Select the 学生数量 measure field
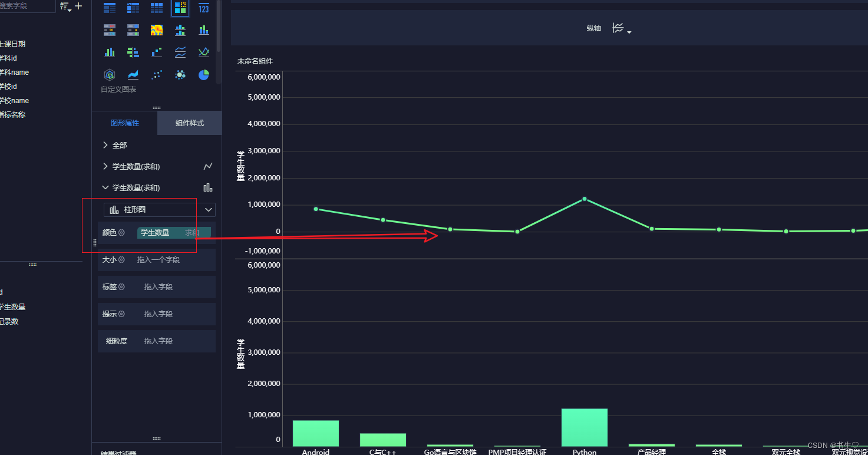Image resolution: width=868 pixels, height=455 pixels. [12, 307]
